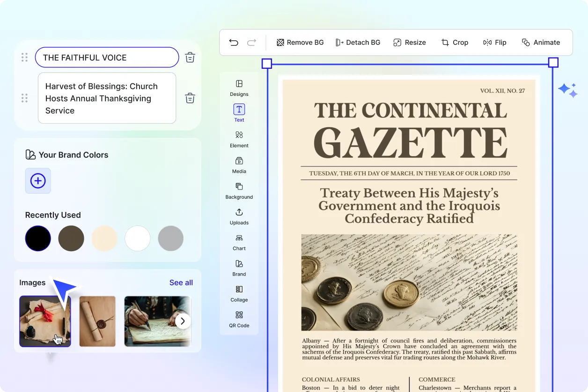Click drag handle beside THE FAITHFUL VOICE
Viewport: 588px width, 392px height.
24,58
